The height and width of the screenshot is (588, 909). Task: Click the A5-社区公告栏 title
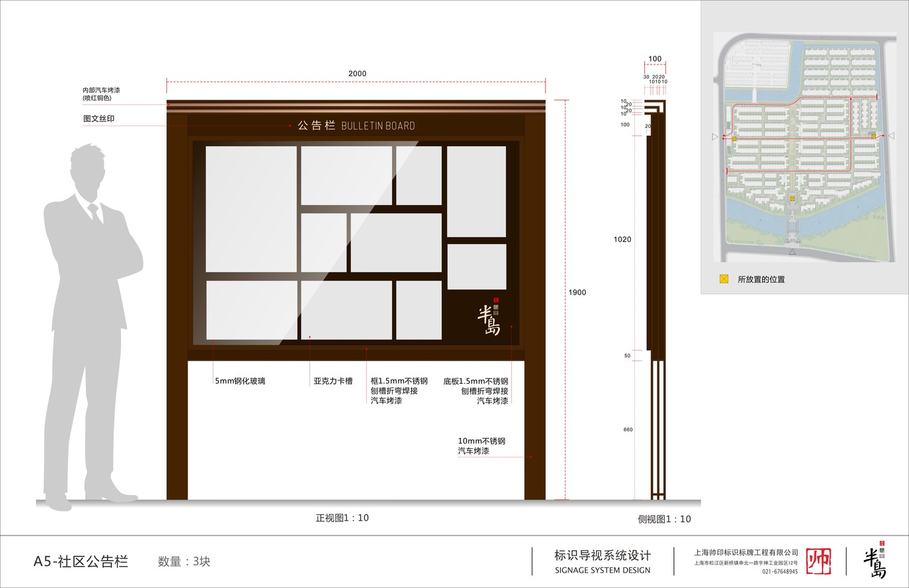click(x=81, y=561)
